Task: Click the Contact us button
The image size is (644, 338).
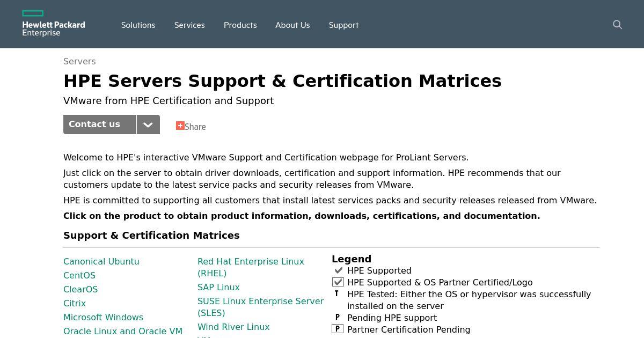Action: click(x=100, y=124)
